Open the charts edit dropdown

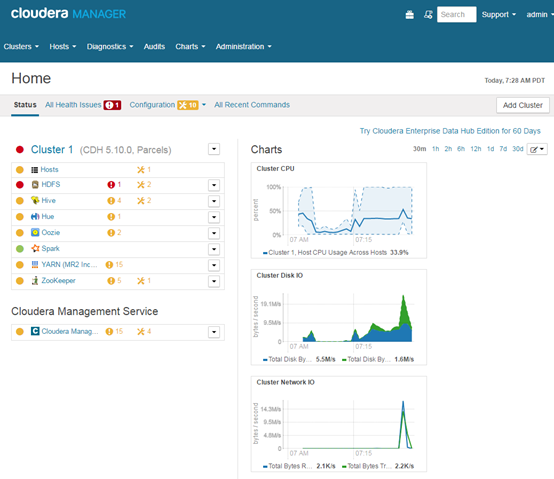point(537,149)
